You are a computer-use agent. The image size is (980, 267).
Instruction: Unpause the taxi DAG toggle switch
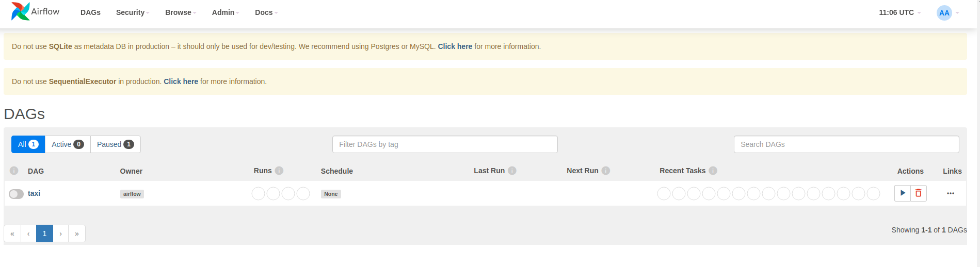tap(16, 194)
